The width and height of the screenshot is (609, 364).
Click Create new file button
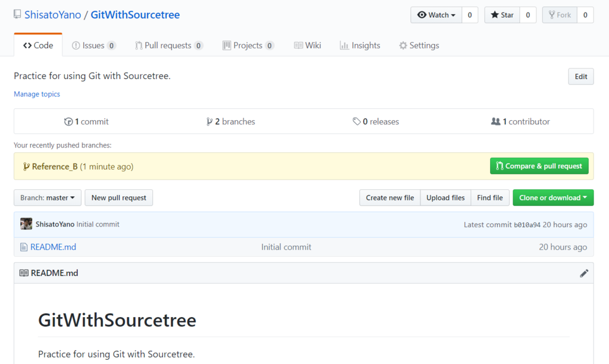pyautogui.click(x=390, y=197)
